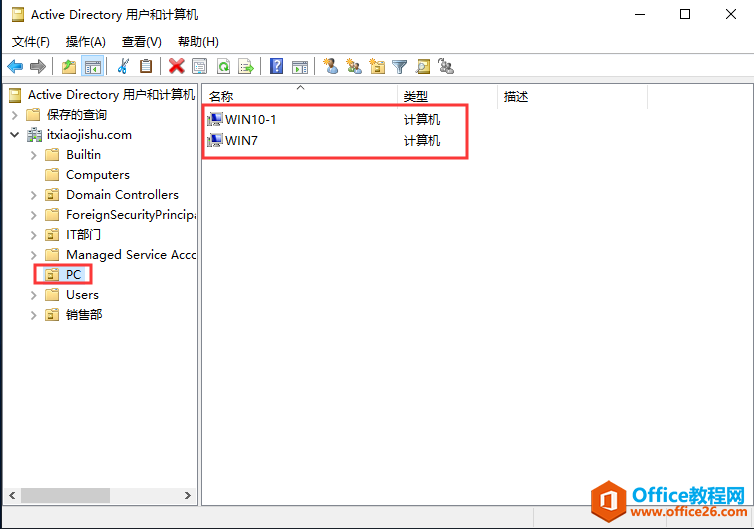Screen dimensions: 754x529
Task: Click the Add to group icon
Action: pyautogui.click(x=446, y=66)
